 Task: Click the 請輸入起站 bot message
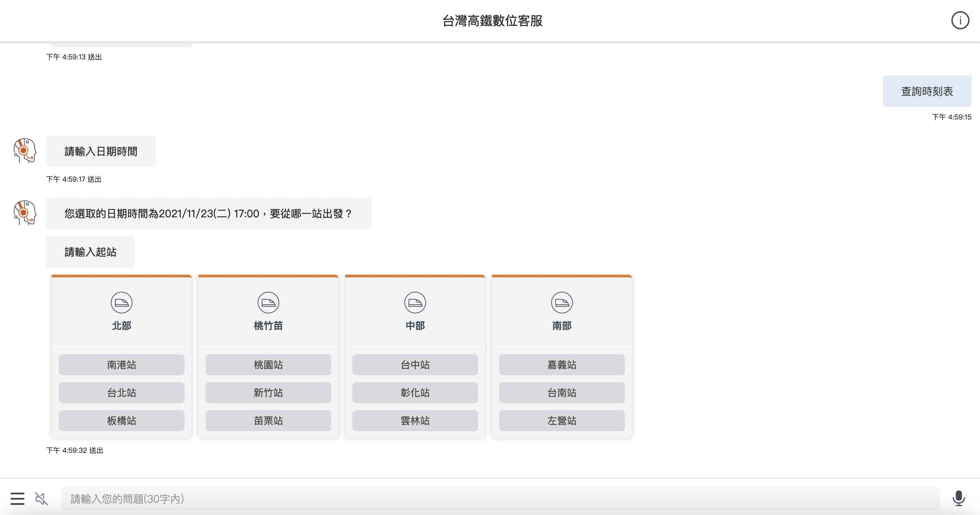coord(90,252)
